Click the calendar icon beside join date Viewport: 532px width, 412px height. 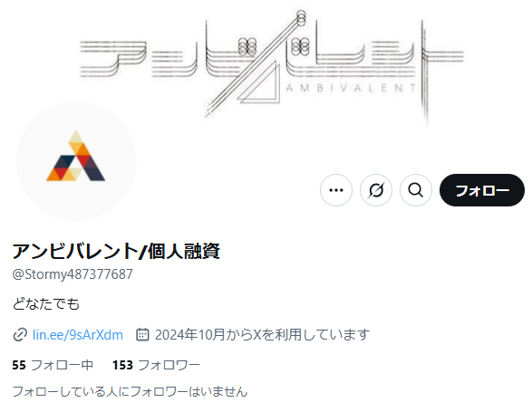pos(142,334)
